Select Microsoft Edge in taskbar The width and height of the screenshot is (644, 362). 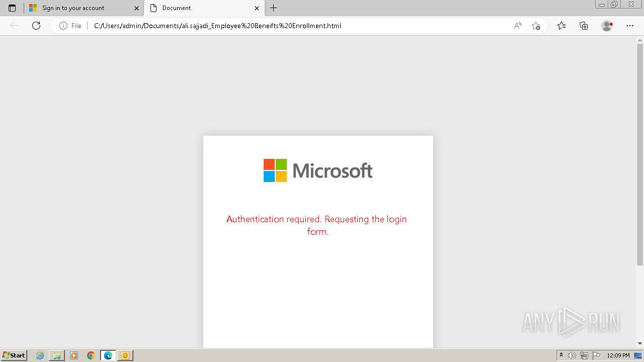point(108,355)
